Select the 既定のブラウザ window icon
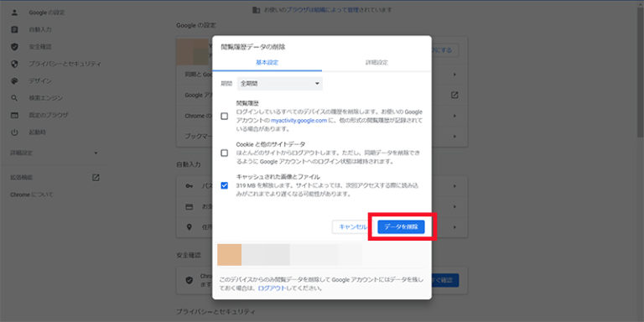 click(15, 115)
